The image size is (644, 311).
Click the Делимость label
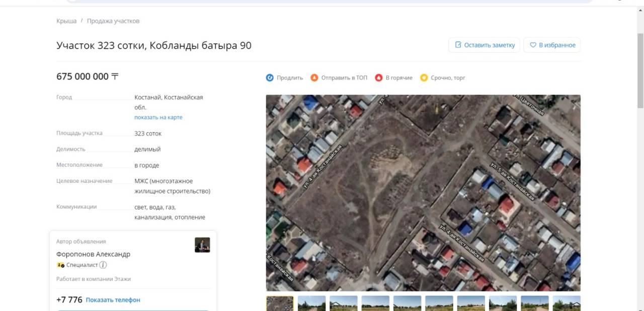[71, 149]
